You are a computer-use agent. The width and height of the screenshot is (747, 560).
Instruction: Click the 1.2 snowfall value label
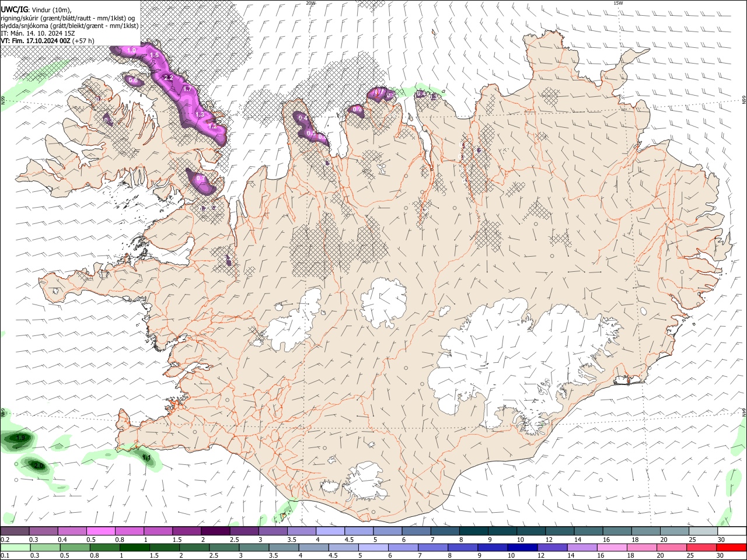(x=212, y=126)
